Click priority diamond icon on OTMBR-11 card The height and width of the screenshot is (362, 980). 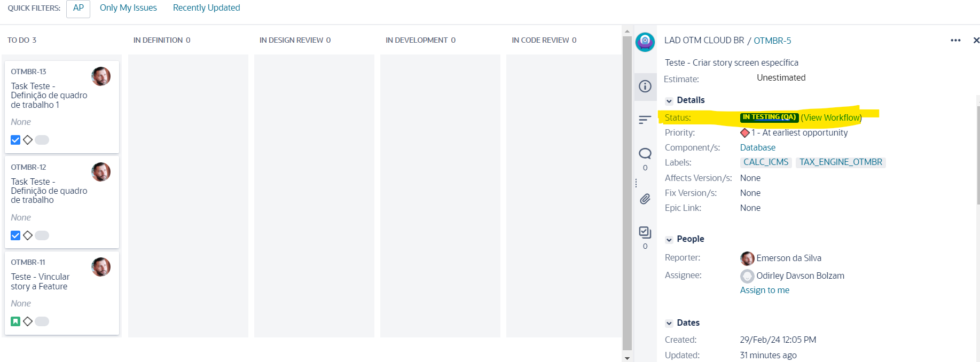[28, 321]
